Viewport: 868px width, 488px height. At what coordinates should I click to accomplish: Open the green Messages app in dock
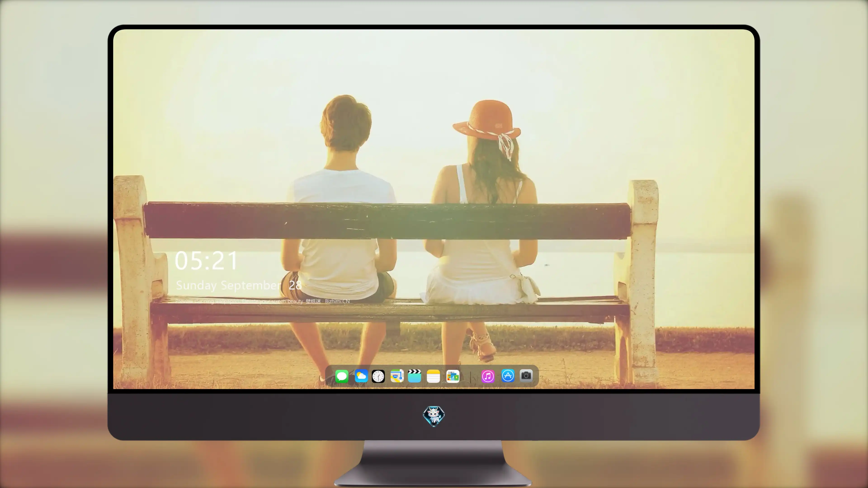point(342,376)
